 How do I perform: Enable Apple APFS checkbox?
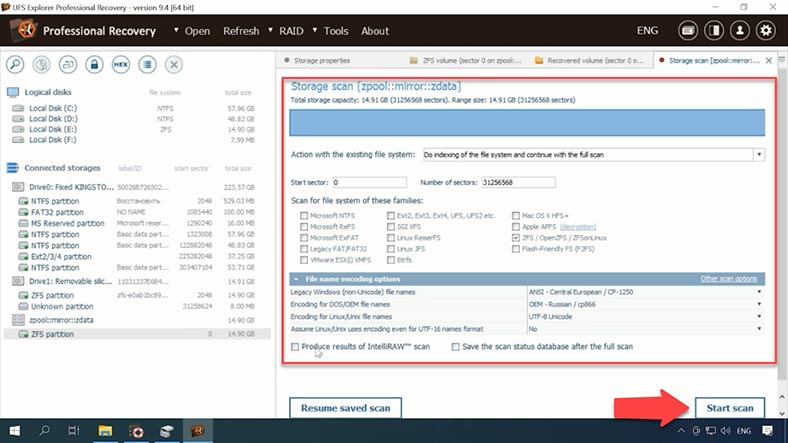[516, 227]
